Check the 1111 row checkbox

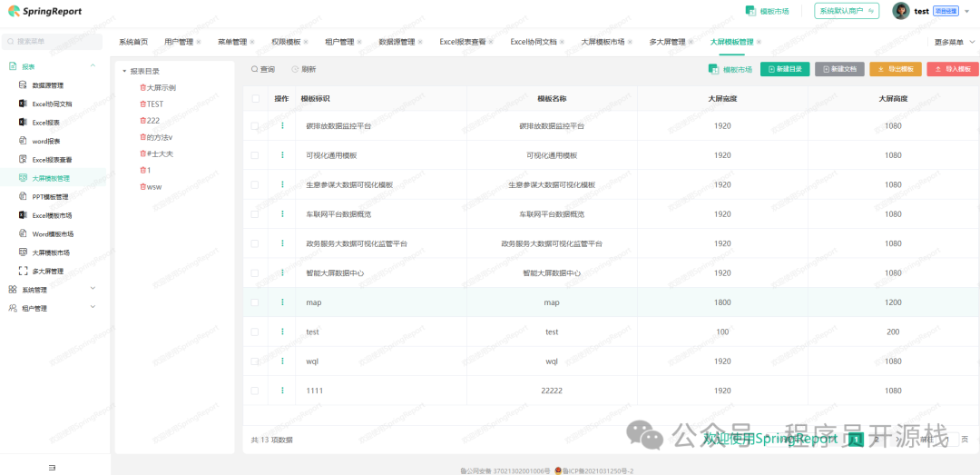tap(255, 391)
